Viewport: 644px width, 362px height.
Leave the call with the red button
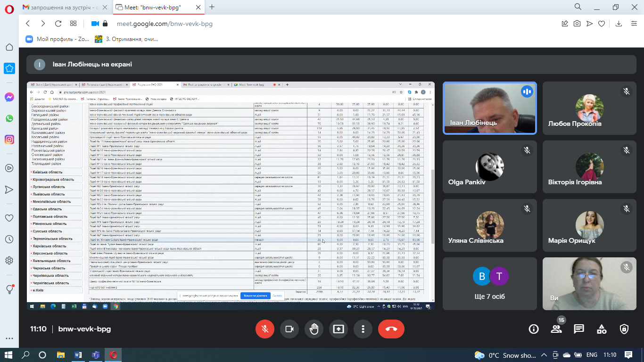click(x=391, y=329)
